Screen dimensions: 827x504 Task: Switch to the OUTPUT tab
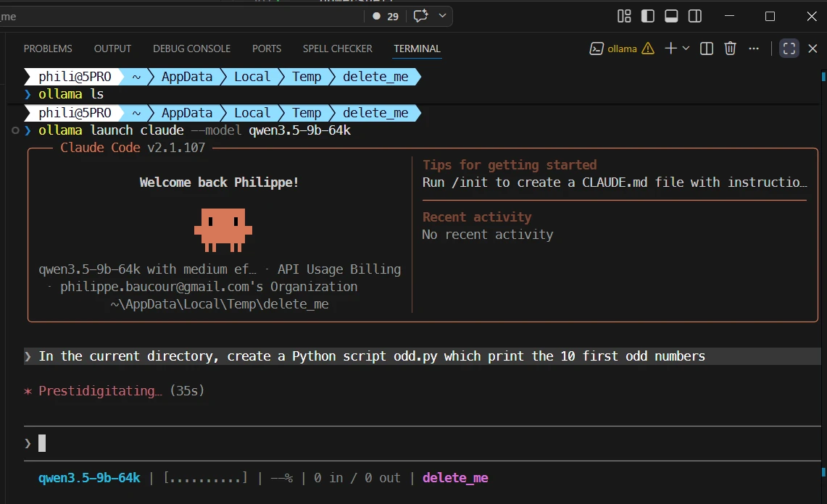click(112, 49)
